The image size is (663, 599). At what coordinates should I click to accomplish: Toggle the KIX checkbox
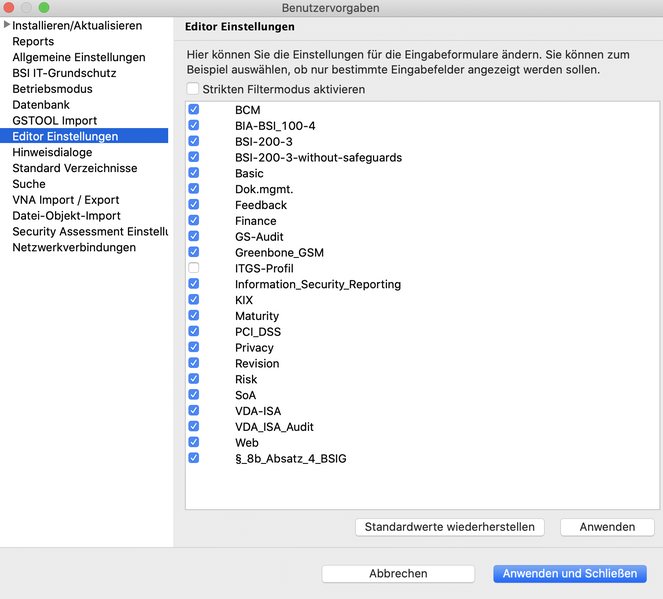click(194, 300)
